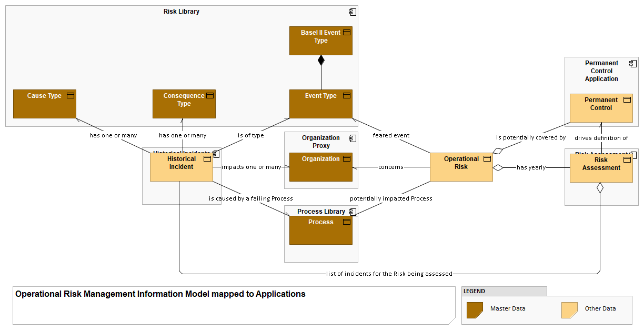Click the class icon on Risk Assessment element
This screenshot has width=644, height=330.
click(627, 159)
